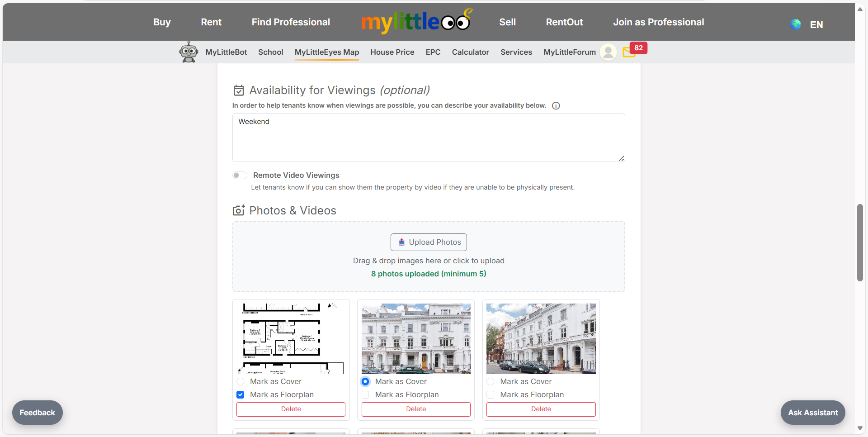
Task: Uncheck Mark as Floorplan on the floorplan image
Action: pos(240,395)
